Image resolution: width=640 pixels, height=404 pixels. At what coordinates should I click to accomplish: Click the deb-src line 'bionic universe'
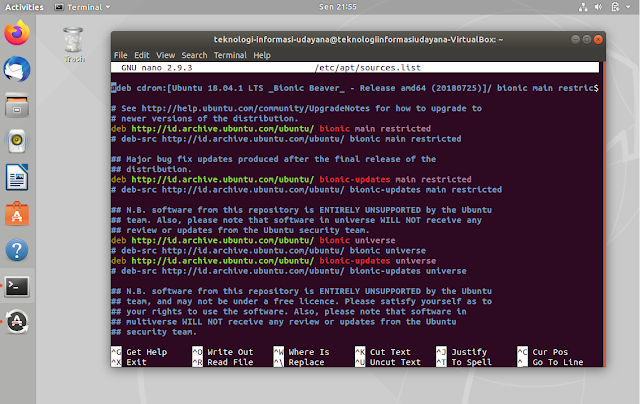tap(269, 251)
